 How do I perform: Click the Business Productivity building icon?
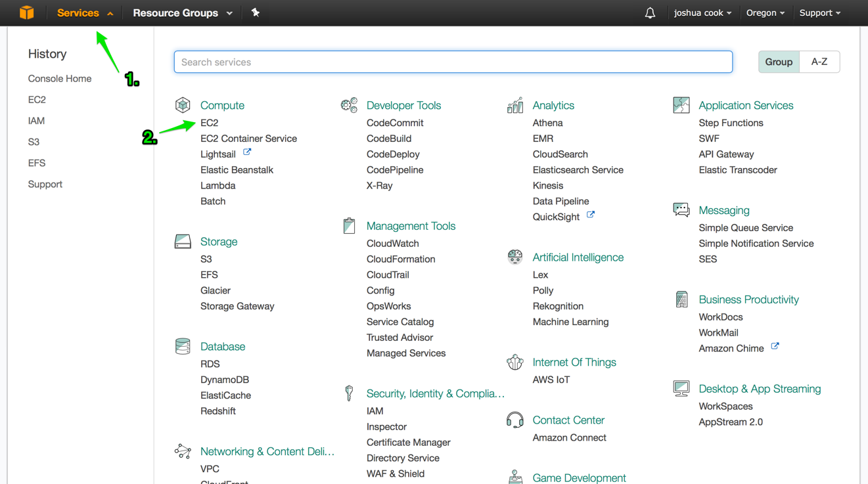click(x=681, y=299)
